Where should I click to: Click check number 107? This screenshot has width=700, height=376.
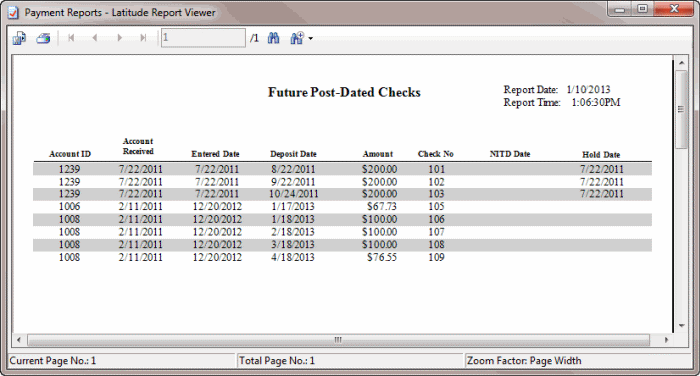click(x=437, y=232)
